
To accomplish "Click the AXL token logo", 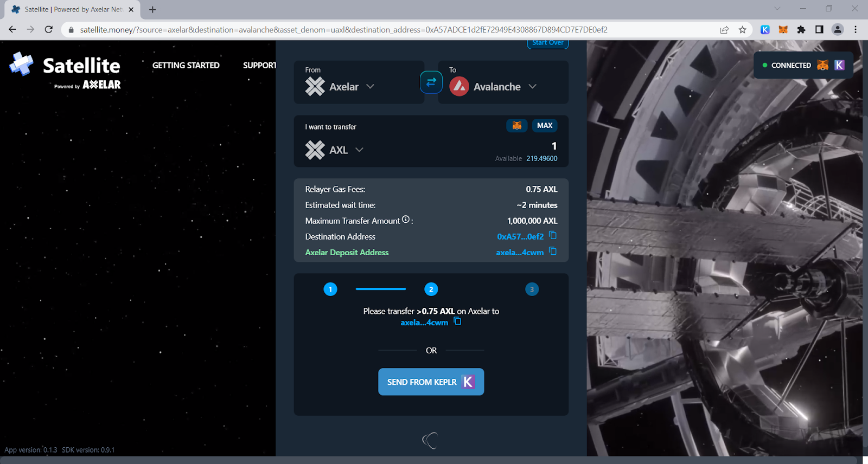I will click(x=315, y=150).
